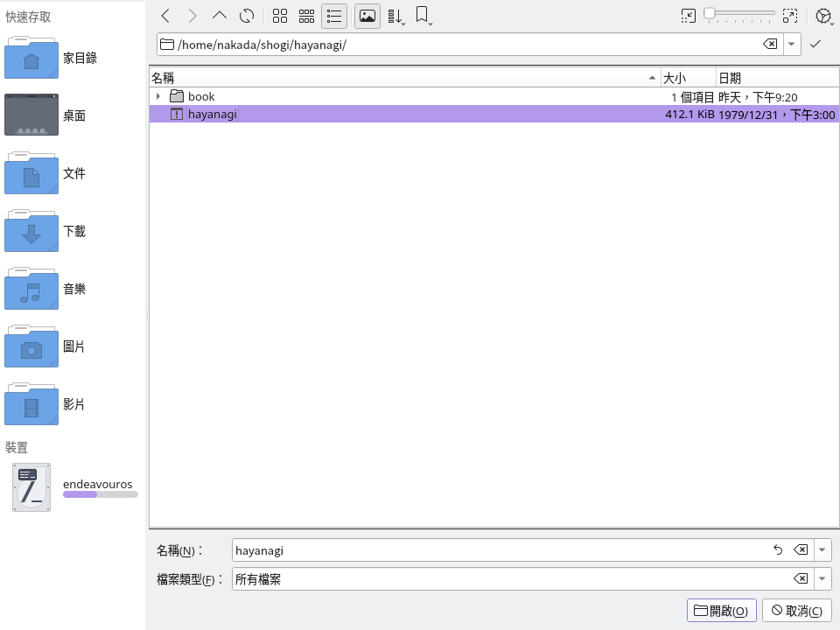Screen dimensions: 840x630
Task: Navigate up to the parent folder
Action: pyautogui.click(x=219, y=16)
